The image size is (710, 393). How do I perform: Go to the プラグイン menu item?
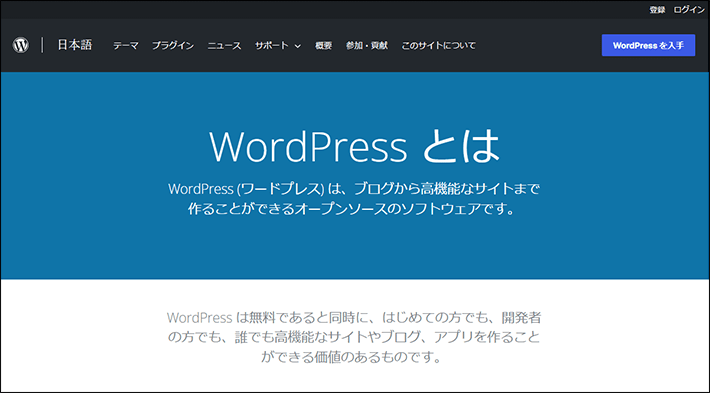click(x=173, y=46)
